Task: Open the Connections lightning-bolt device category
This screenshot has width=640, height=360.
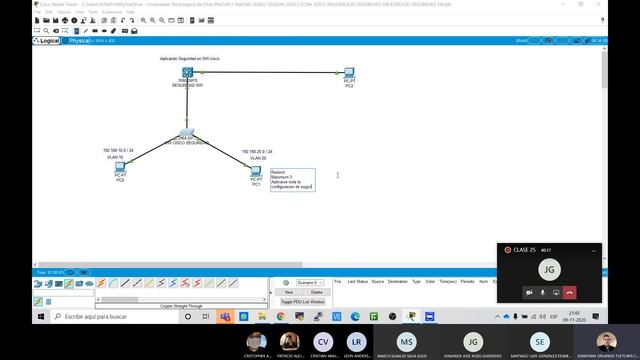Action: 69,283
